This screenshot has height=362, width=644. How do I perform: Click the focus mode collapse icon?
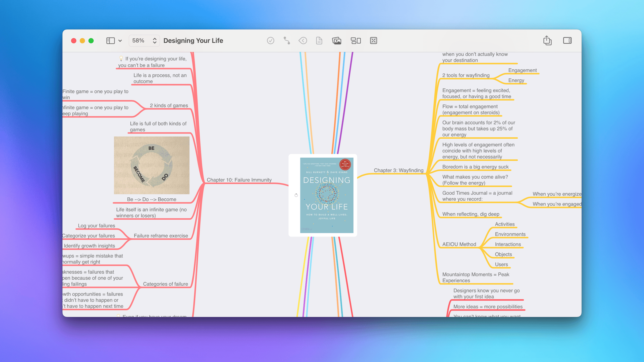point(374,40)
